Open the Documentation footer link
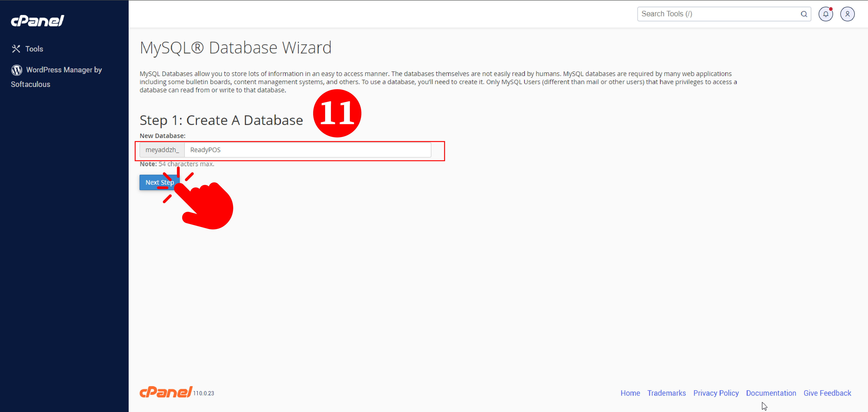 coord(771,393)
